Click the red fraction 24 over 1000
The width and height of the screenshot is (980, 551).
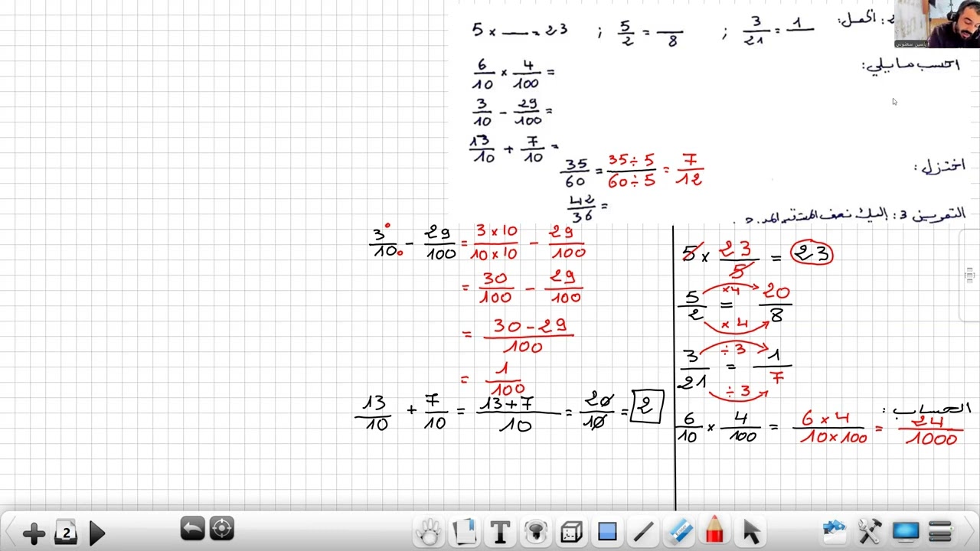click(x=931, y=430)
